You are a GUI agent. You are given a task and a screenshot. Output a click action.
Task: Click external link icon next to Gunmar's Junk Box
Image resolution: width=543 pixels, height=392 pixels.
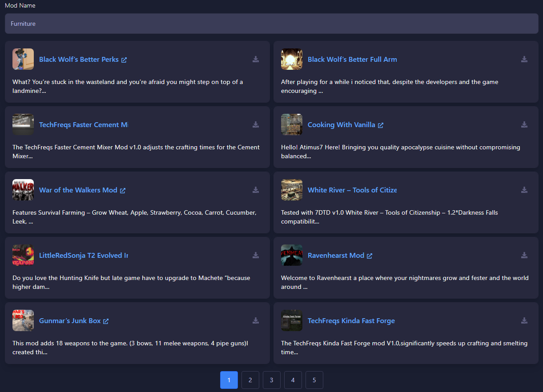click(106, 321)
